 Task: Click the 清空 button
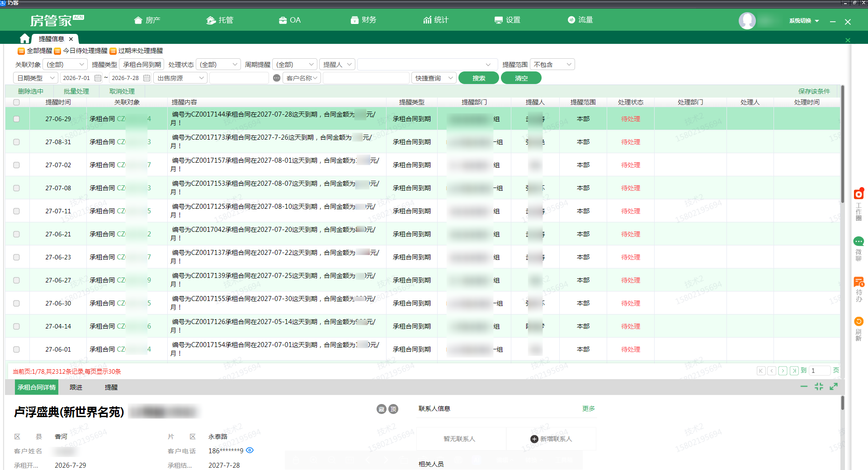521,78
